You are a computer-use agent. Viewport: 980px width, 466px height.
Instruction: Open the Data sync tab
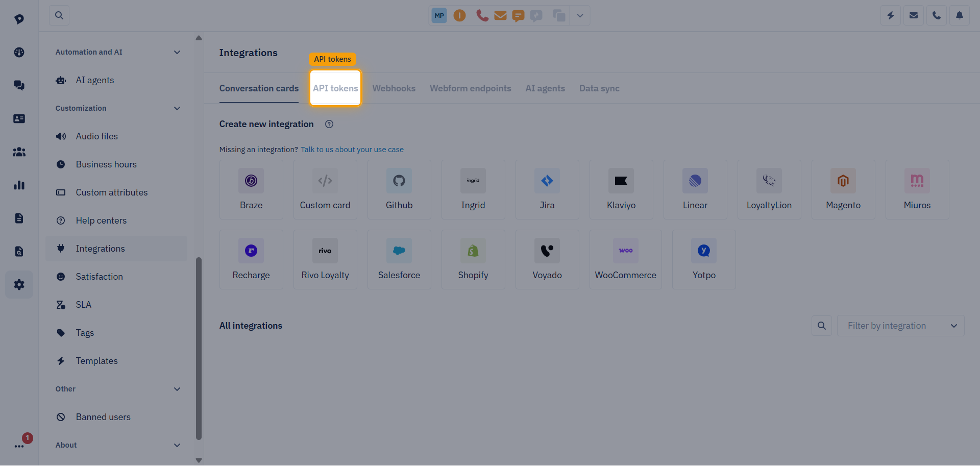[599, 88]
